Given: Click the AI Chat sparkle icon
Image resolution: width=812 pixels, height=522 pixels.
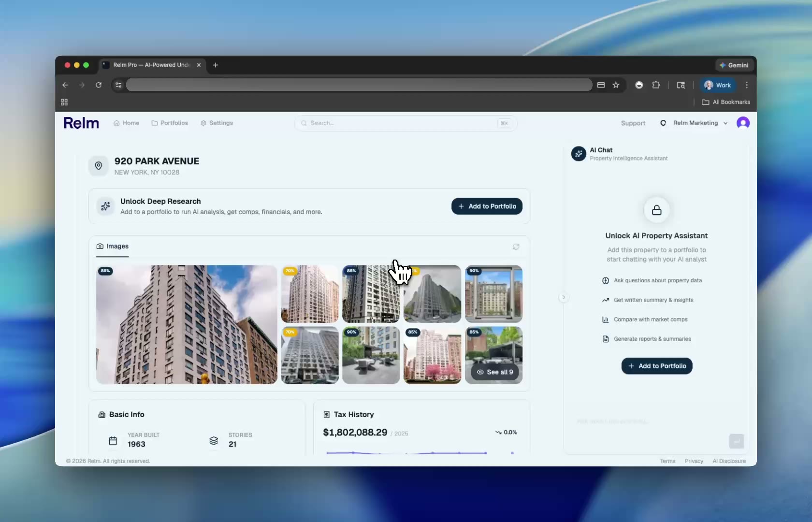Looking at the screenshot, I should point(579,154).
